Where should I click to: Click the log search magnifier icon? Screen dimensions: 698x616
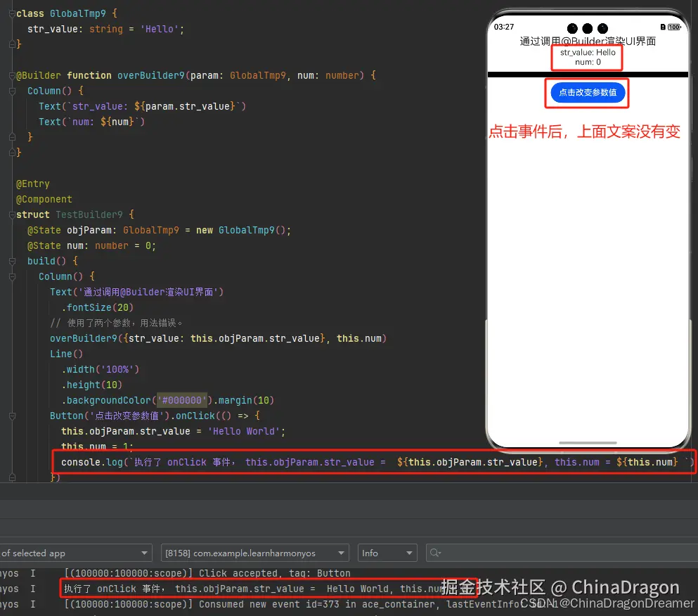click(435, 553)
